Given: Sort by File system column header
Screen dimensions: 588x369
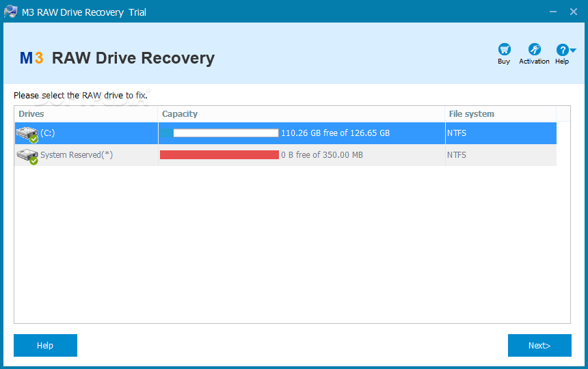Looking at the screenshot, I should pos(500,114).
